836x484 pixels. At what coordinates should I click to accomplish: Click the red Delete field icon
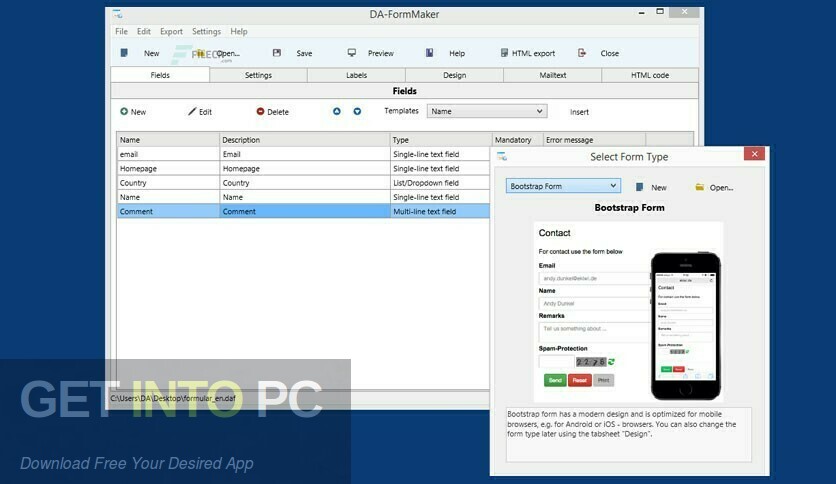tap(260, 111)
